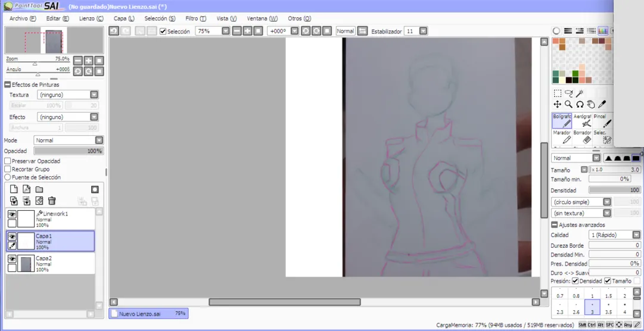Show the color wheel panel
Screen dimensions: 644x331
556,31
